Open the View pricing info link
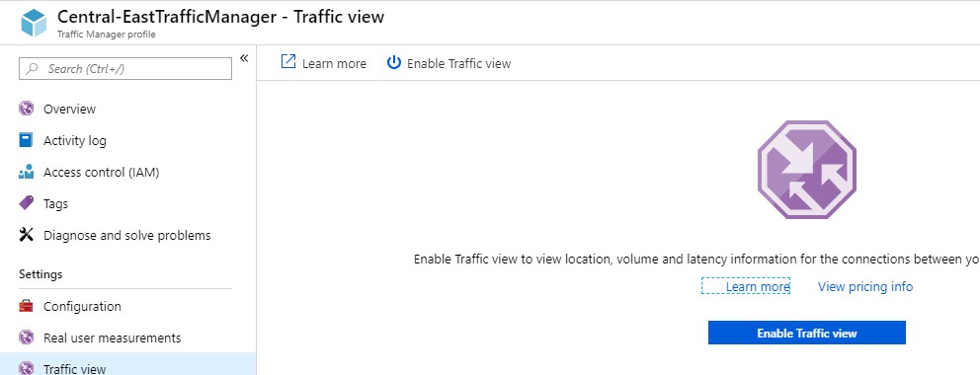980x375 pixels. (x=865, y=286)
